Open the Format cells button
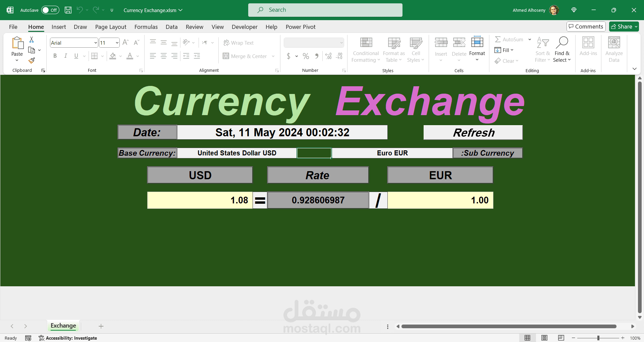Viewport: 644px width, 342px height. 477,49
